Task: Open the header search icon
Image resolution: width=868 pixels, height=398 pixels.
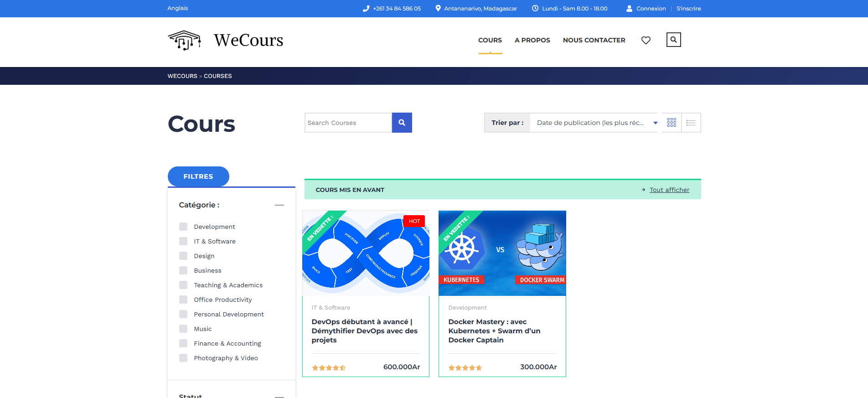Action: tap(673, 40)
